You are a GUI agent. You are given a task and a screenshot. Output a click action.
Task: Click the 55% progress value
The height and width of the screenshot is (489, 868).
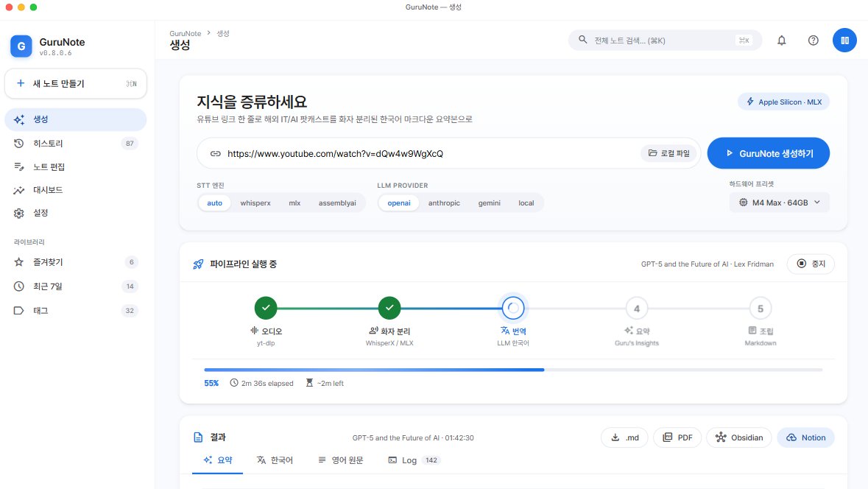211,383
